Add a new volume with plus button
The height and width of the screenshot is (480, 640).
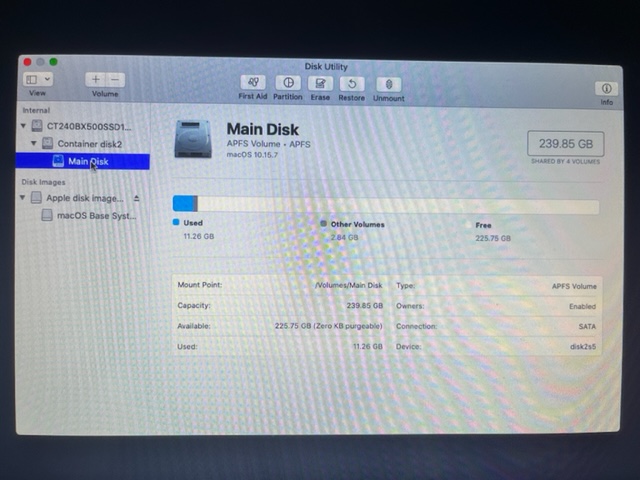[95, 80]
